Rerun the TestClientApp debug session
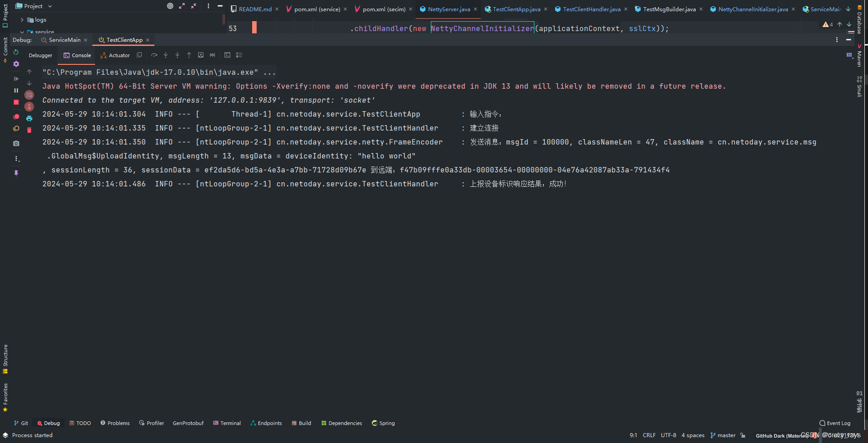The height and width of the screenshot is (443, 868). click(16, 52)
